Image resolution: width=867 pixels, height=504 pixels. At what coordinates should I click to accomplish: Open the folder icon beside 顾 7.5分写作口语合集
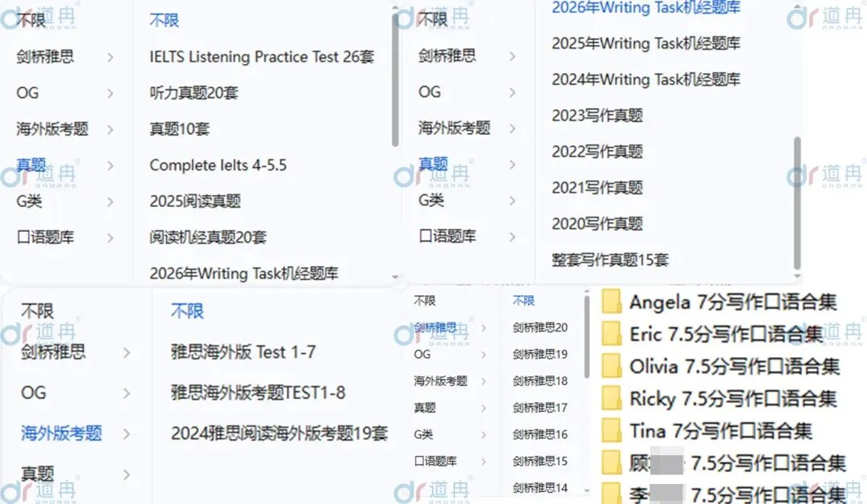click(x=612, y=462)
